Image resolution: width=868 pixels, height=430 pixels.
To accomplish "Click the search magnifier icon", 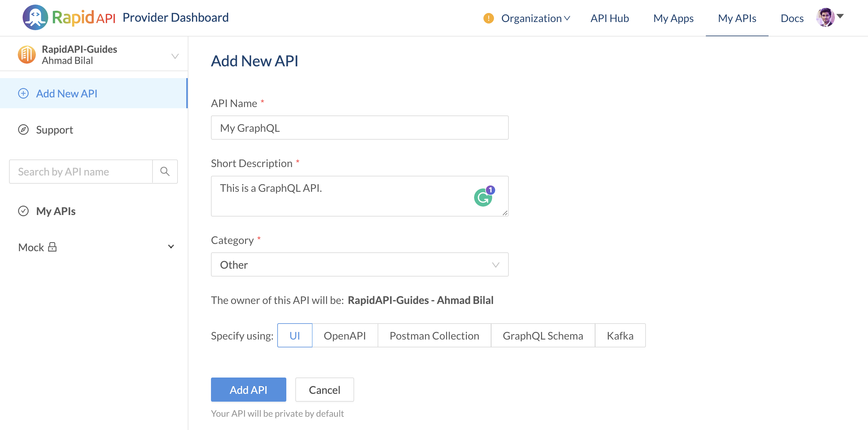I will click(x=165, y=172).
